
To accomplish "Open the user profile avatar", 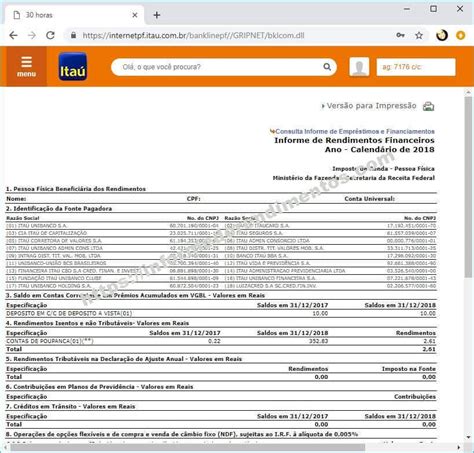I will click(x=359, y=67).
